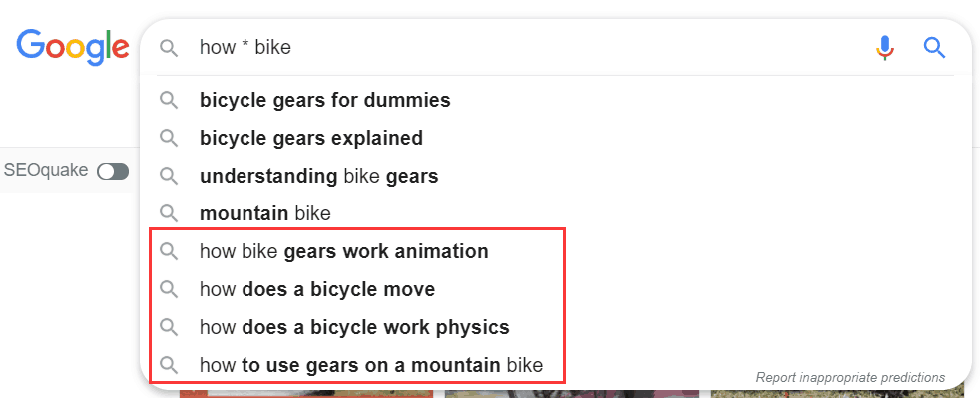Click into the 'how * bike' search field

pos(531,48)
